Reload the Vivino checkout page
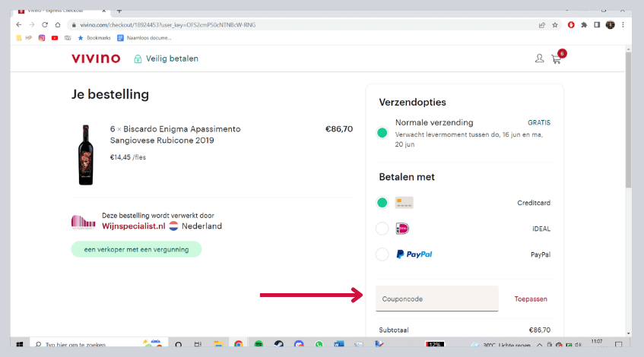 45,25
